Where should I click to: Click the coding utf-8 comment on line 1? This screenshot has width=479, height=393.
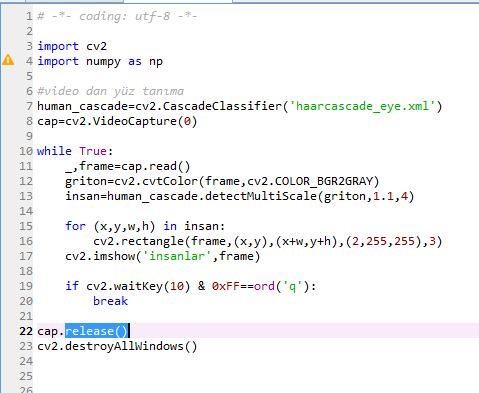point(117,16)
